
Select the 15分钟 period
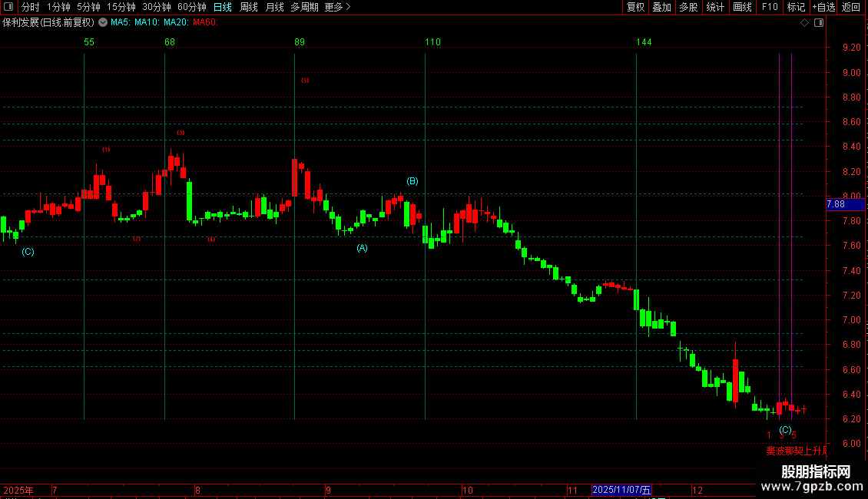click(121, 7)
